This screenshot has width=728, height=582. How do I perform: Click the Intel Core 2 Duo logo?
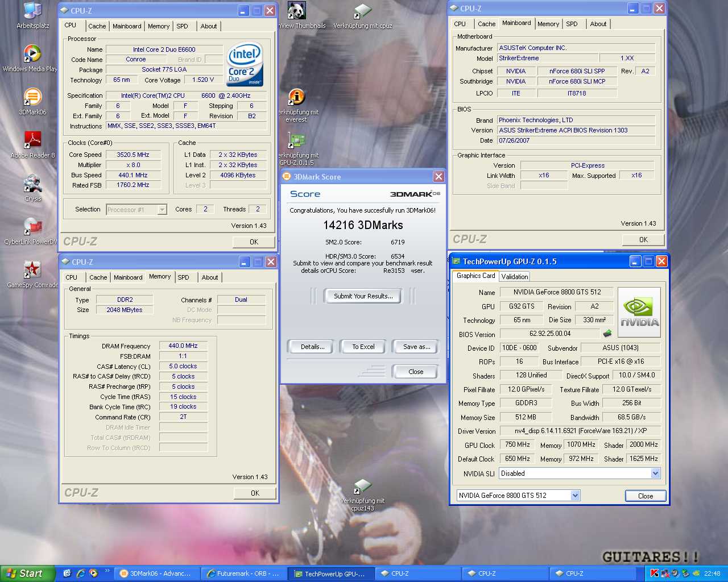click(x=245, y=64)
